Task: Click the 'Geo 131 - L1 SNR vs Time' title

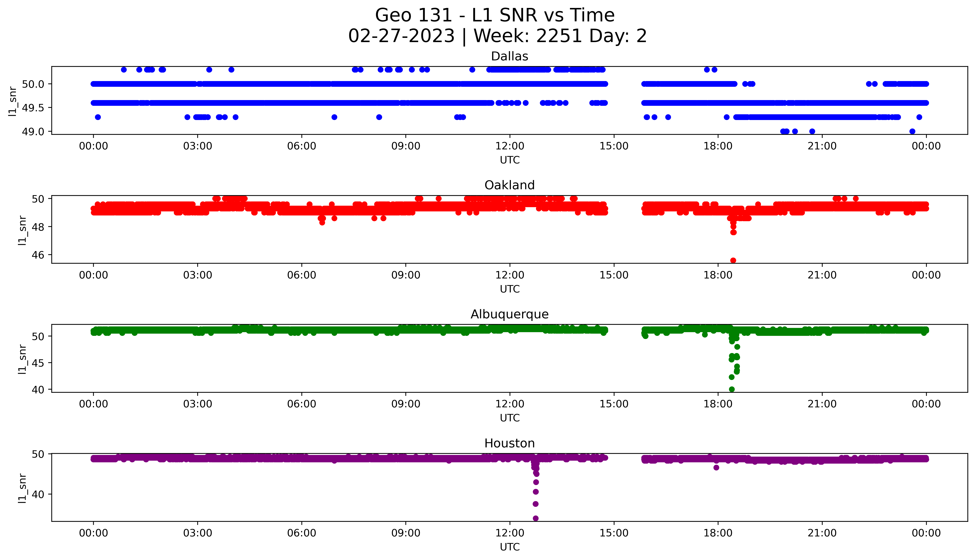Action: (495, 15)
